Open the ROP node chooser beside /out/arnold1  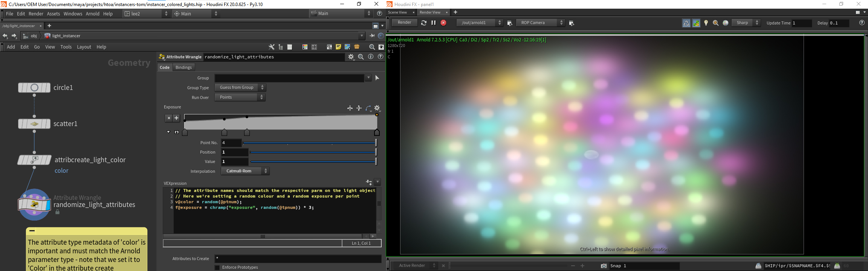[x=510, y=23]
